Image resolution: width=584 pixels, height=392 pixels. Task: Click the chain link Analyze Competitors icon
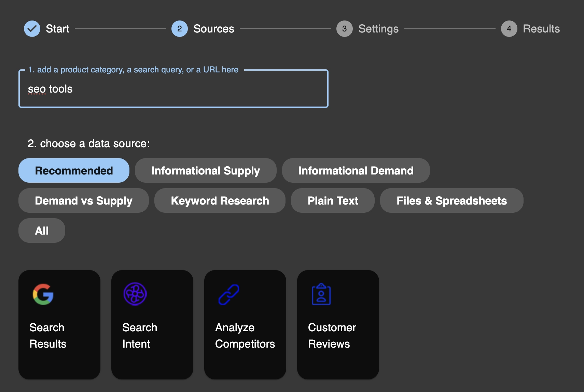pos(229,294)
